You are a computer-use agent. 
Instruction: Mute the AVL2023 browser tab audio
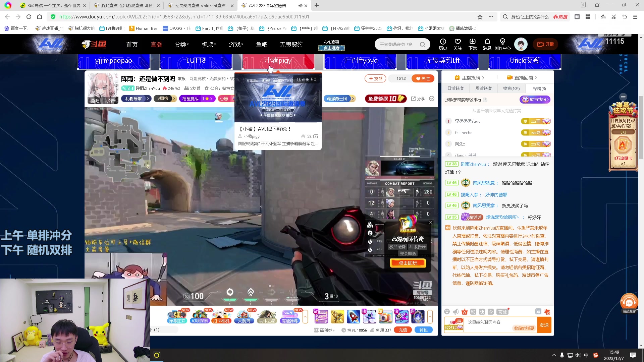[x=300, y=5]
